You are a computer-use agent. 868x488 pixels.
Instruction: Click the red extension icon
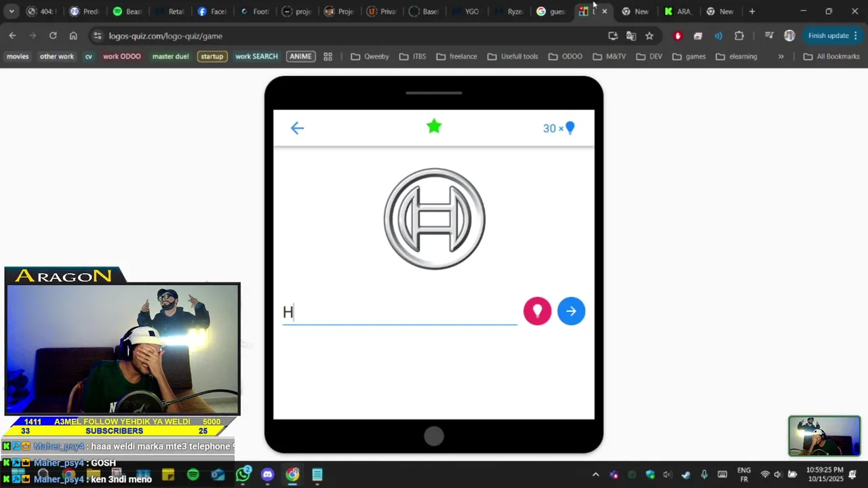(677, 36)
